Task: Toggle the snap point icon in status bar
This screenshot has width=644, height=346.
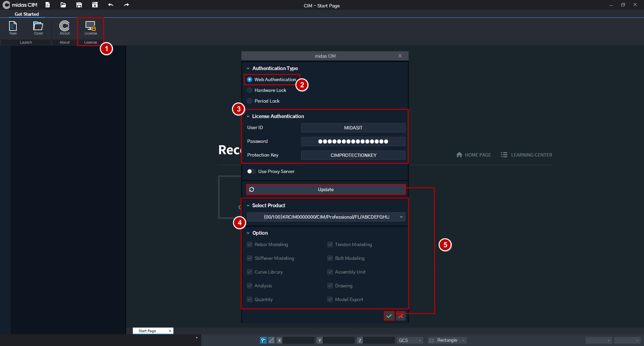Action: [263, 340]
